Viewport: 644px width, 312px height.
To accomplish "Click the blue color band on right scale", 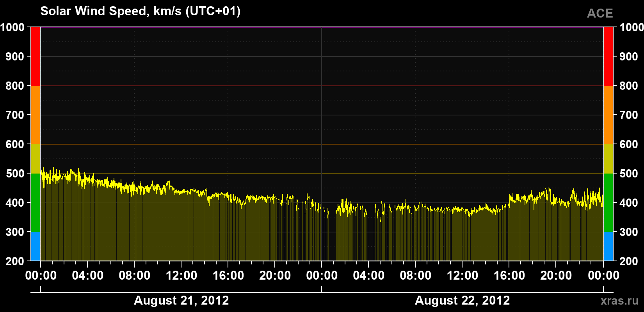I will [608, 246].
